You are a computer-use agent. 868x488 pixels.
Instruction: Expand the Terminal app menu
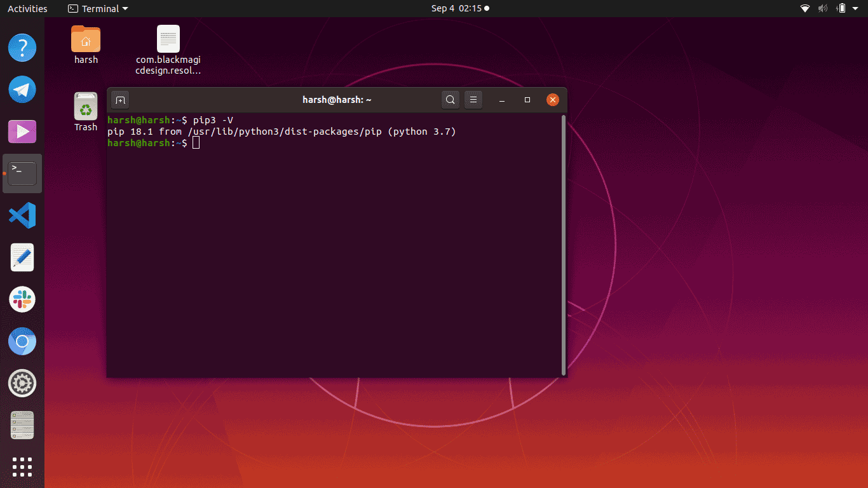[98, 8]
